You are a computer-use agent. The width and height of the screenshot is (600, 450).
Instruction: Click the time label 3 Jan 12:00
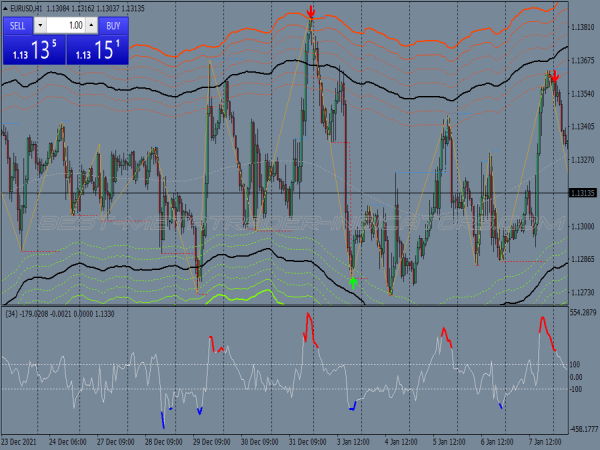[353, 442]
